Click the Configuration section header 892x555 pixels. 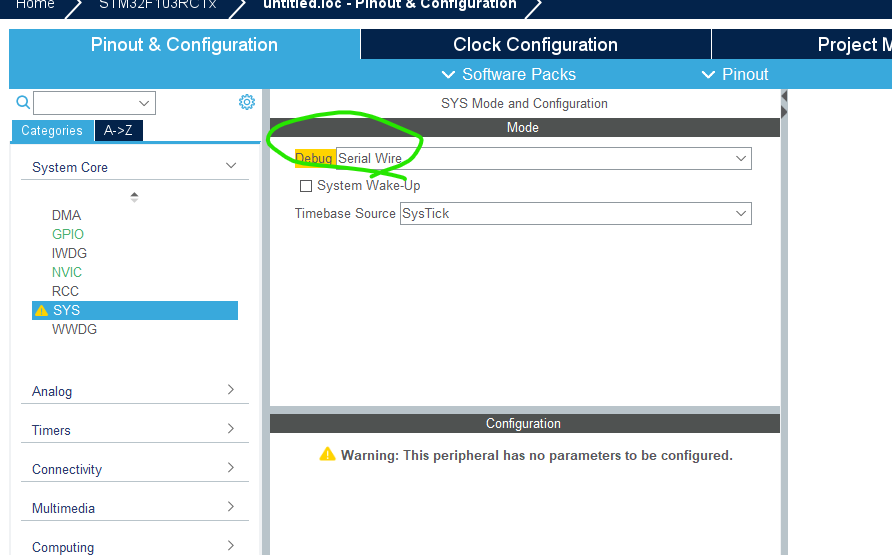click(525, 424)
